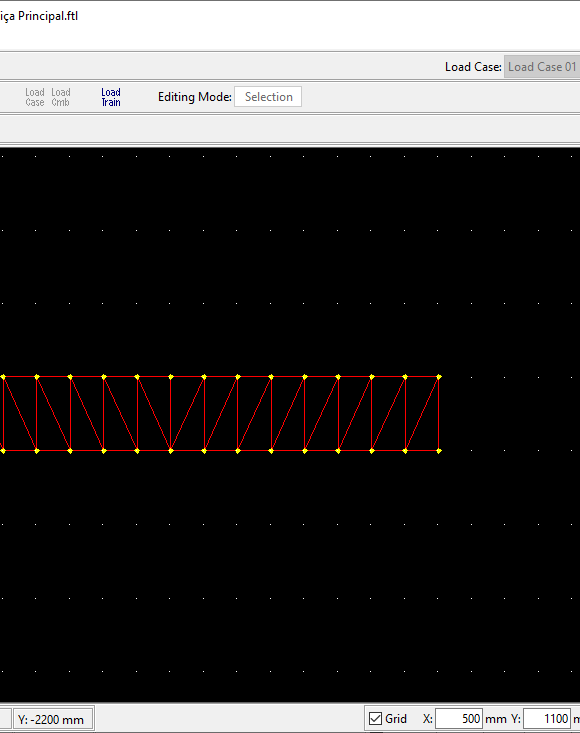Select the top-right end node of the truss
The width and height of the screenshot is (580, 733).
pyautogui.click(x=439, y=377)
